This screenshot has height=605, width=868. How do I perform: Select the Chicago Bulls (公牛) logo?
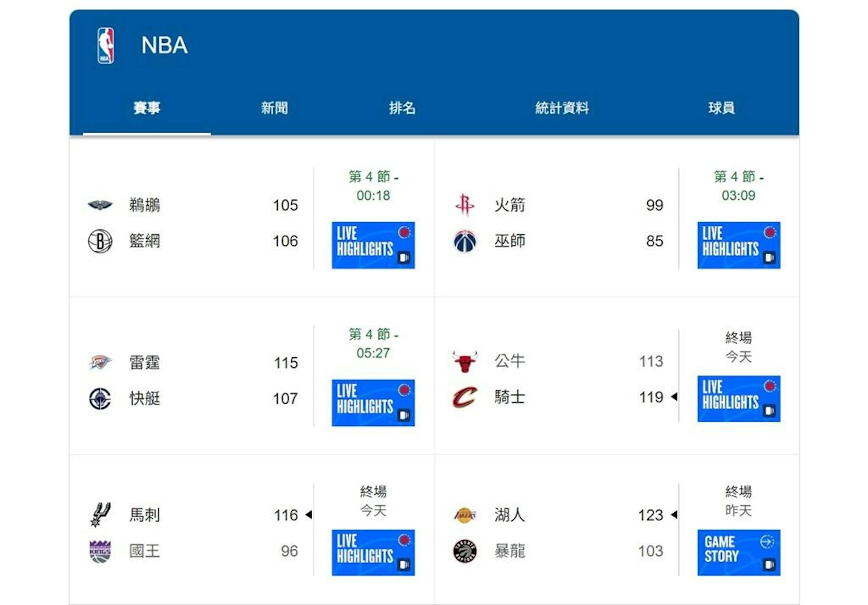465,361
